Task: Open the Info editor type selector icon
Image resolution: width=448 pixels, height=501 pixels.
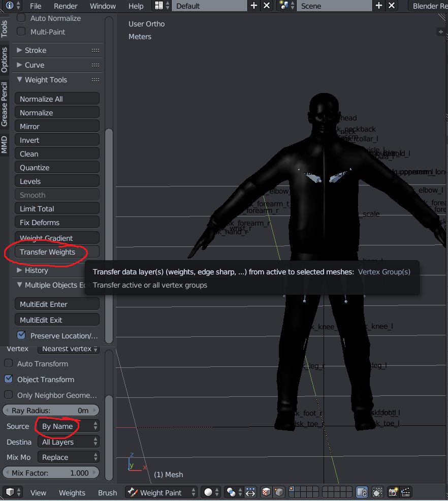Action: click(13, 6)
